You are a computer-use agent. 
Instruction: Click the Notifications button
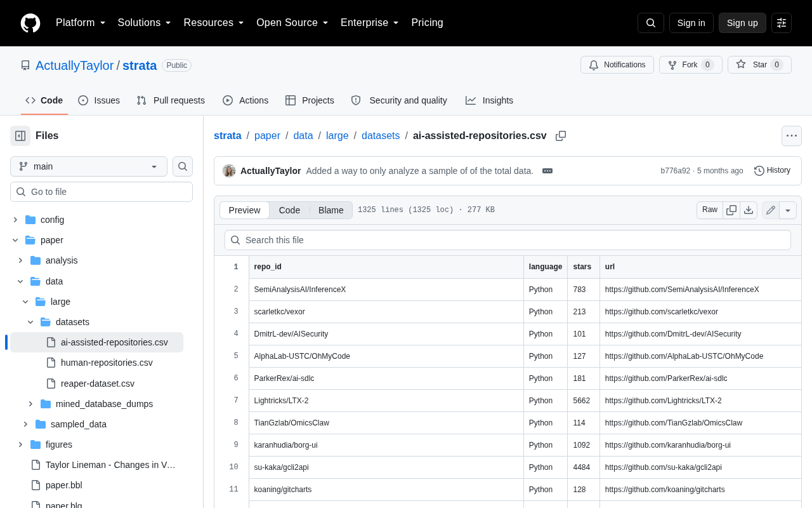pyautogui.click(x=617, y=65)
